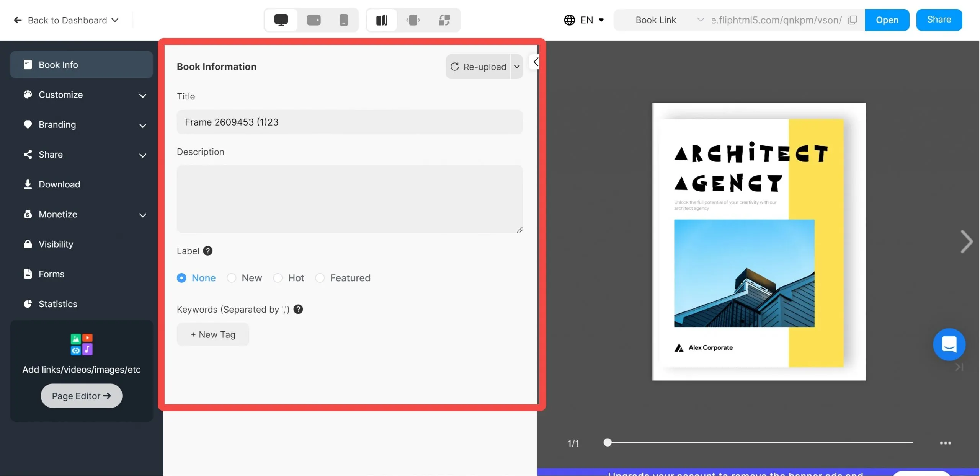This screenshot has height=476, width=980.
Task: Select Download in the sidebar
Action: click(x=59, y=184)
